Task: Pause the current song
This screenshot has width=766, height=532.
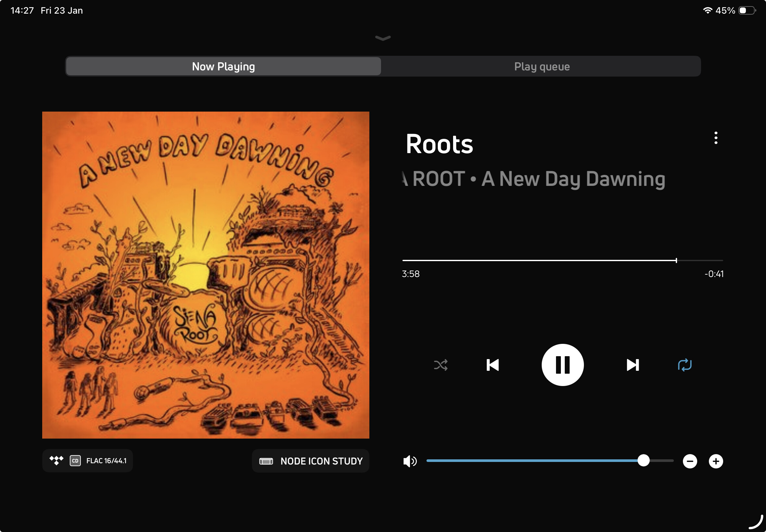Action: 562,365
